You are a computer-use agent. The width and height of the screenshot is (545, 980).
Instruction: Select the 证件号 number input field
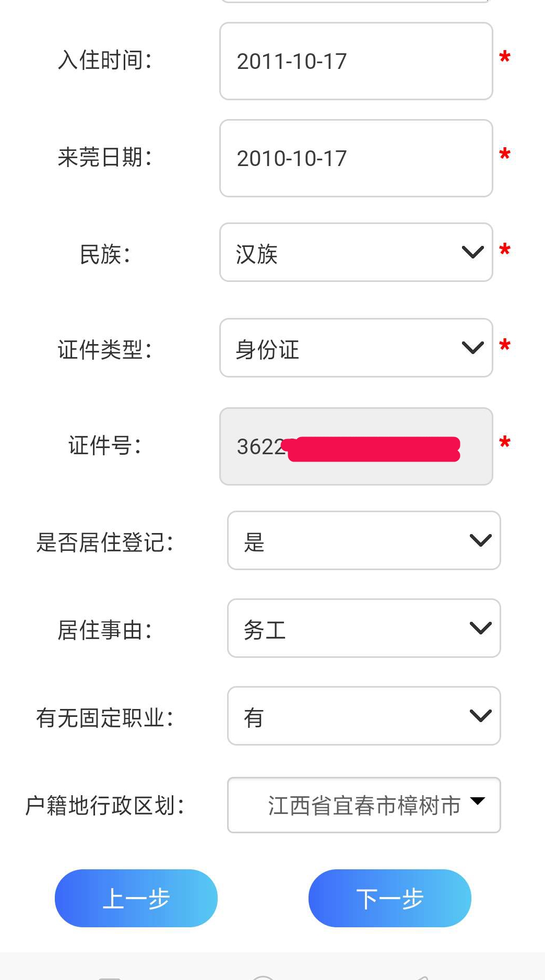pos(356,446)
